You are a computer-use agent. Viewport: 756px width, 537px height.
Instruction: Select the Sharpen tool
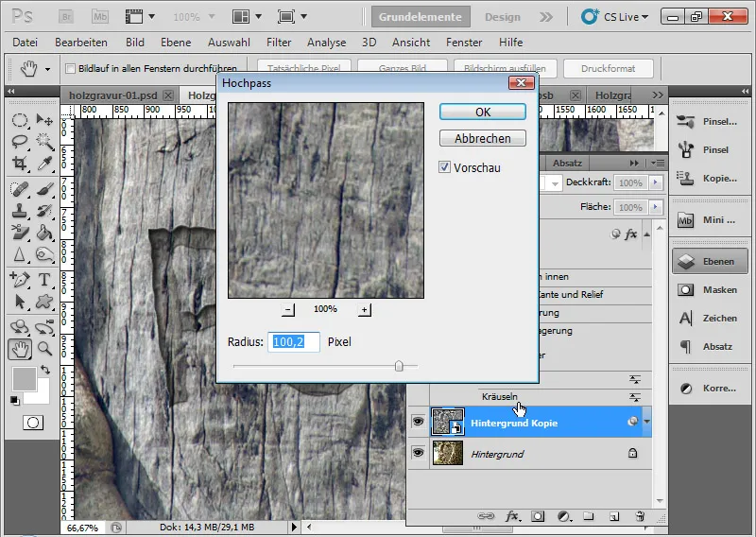point(19,254)
